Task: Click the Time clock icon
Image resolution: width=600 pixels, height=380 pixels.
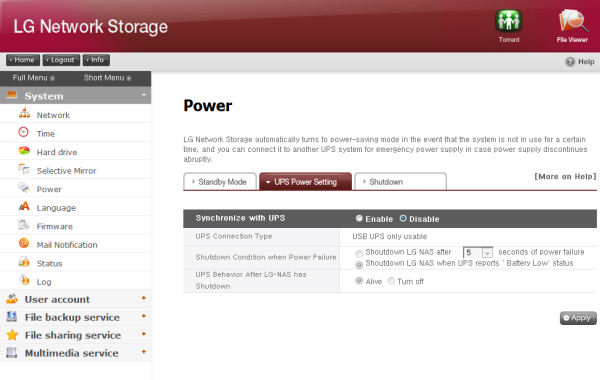Action: click(23, 132)
